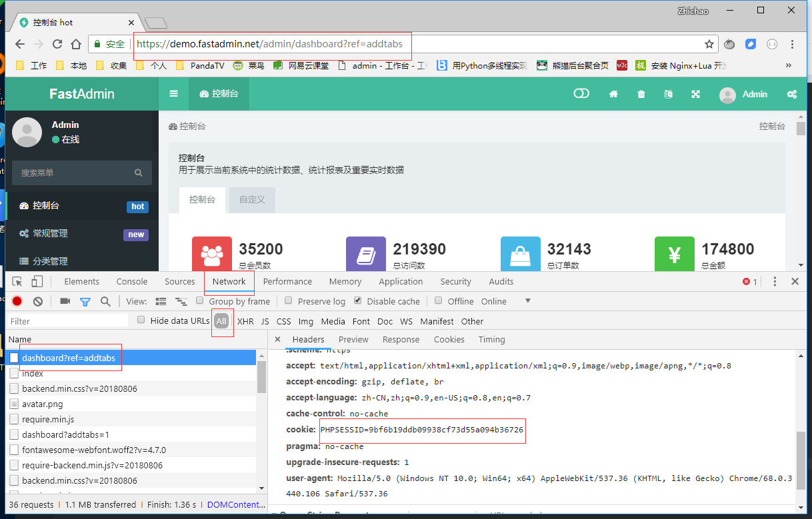The width and height of the screenshot is (812, 519).
Task: Switch to the Console DevTools tab
Action: pos(132,282)
